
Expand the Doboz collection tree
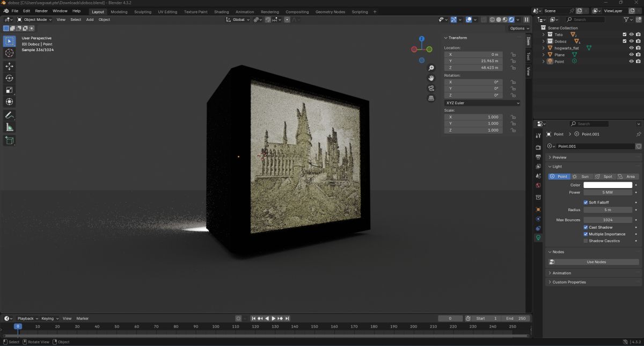[x=543, y=41]
